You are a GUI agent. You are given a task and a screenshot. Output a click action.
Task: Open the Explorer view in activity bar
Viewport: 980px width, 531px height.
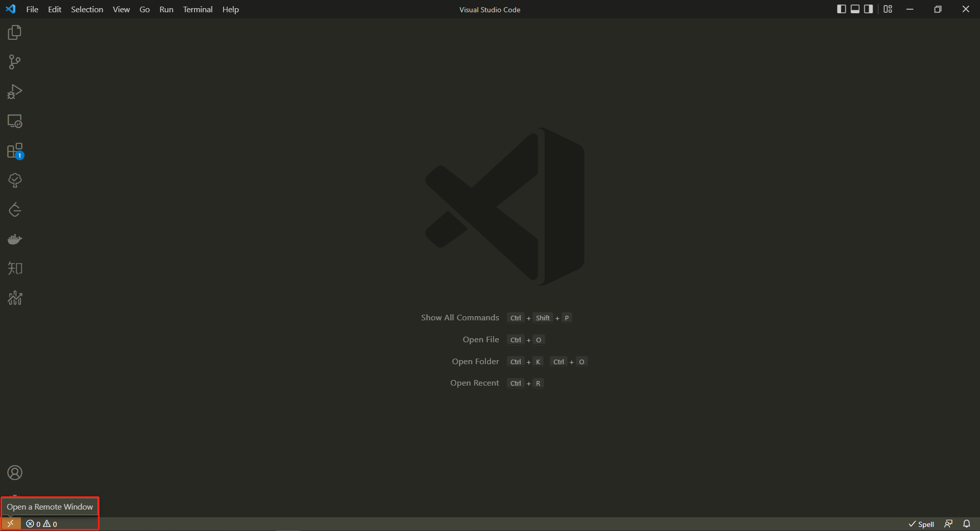coord(15,33)
